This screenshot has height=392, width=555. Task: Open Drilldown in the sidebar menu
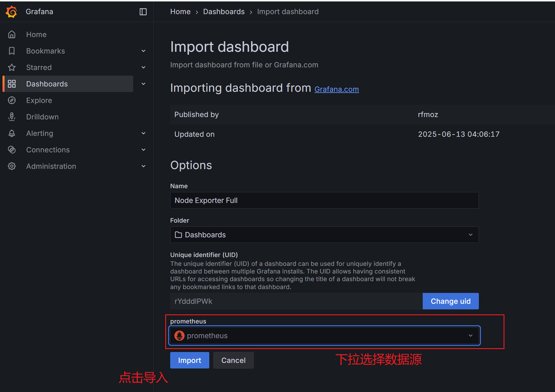(x=42, y=117)
